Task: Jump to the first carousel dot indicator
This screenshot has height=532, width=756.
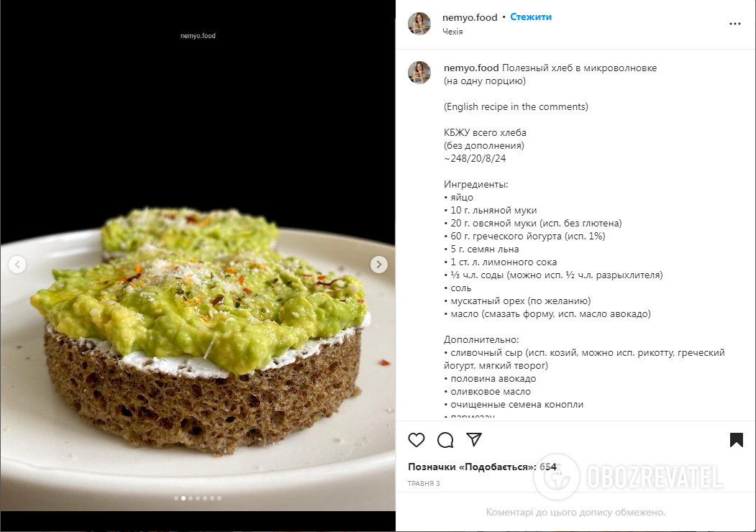Action: pos(176,498)
